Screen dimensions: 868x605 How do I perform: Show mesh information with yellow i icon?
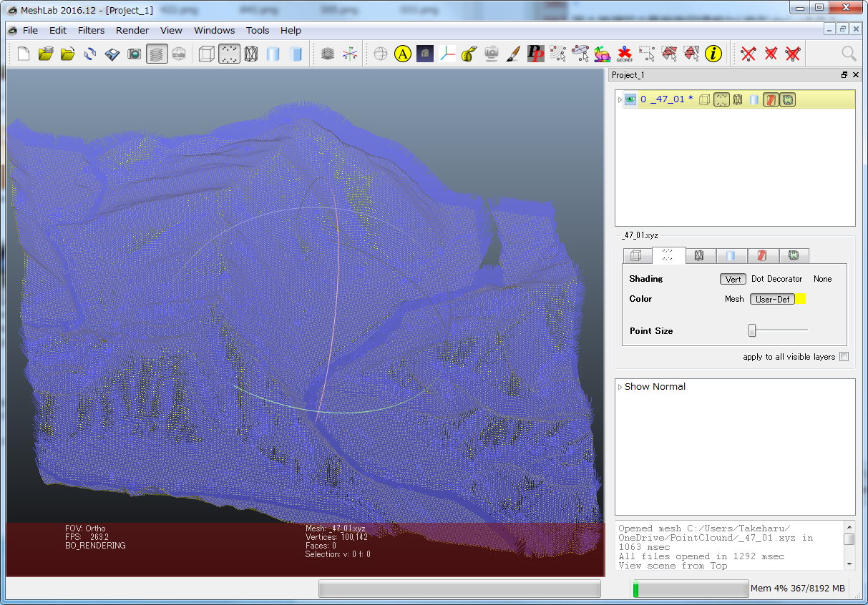tap(713, 54)
